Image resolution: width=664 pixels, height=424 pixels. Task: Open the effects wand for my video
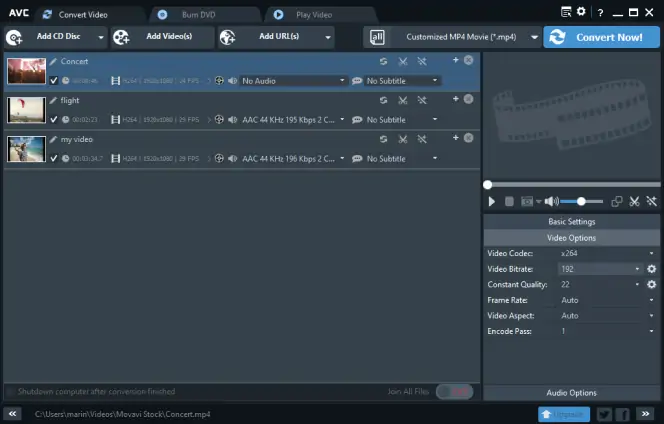422,139
